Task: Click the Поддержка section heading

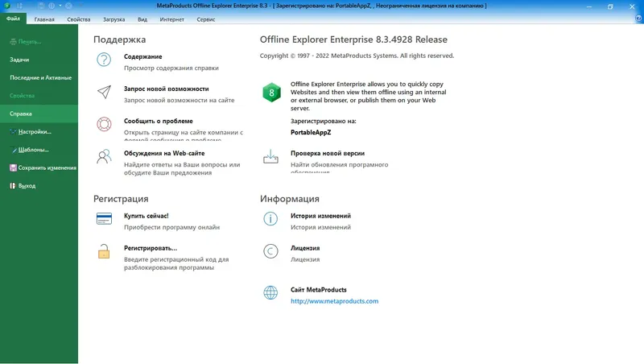Action: (x=119, y=39)
